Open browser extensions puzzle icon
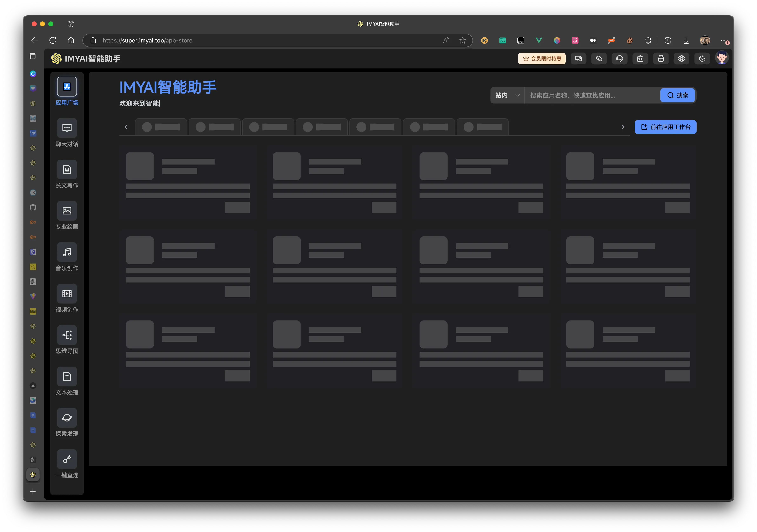757x532 pixels. click(x=648, y=40)
